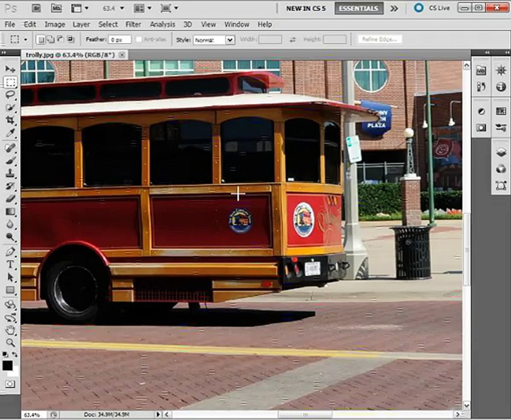Open the Navigator panel icon in dock
The image size is (511, 420).
click(501, 71)
